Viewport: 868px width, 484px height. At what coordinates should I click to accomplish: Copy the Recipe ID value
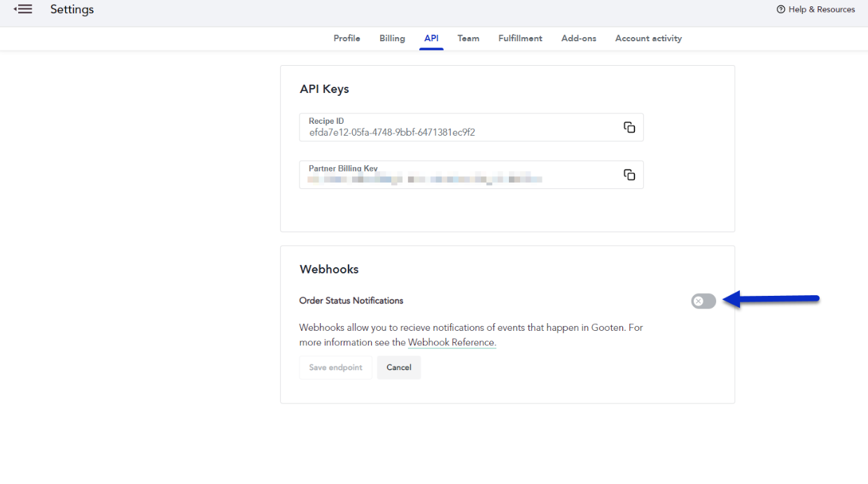pos(629,127)
